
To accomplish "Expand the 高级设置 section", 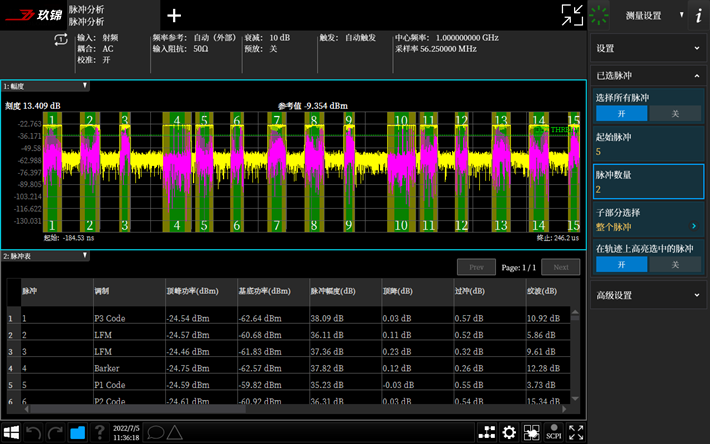I will point(648,295).
